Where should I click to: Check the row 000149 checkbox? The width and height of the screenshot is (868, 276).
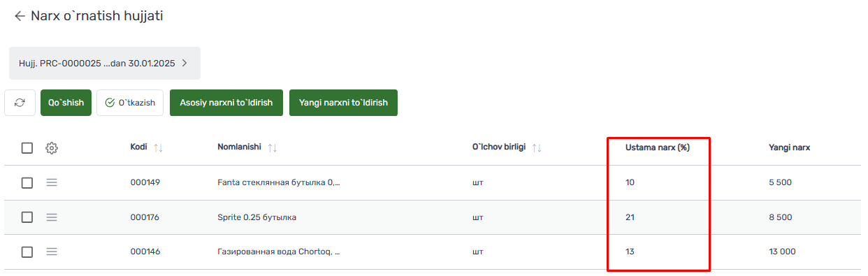[27, 182]
